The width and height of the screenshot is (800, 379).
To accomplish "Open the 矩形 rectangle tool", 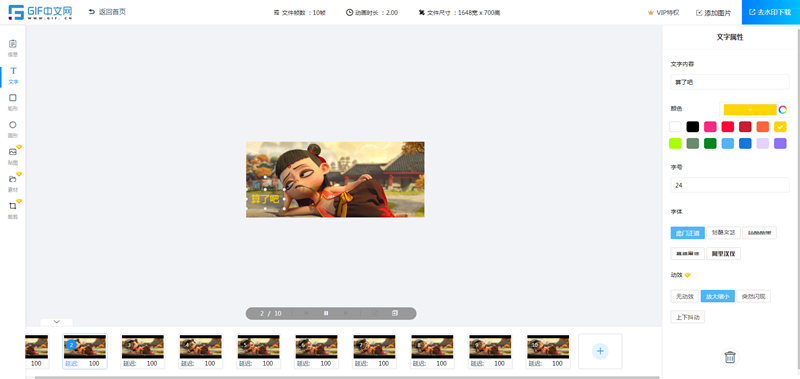I will point(13,102).
